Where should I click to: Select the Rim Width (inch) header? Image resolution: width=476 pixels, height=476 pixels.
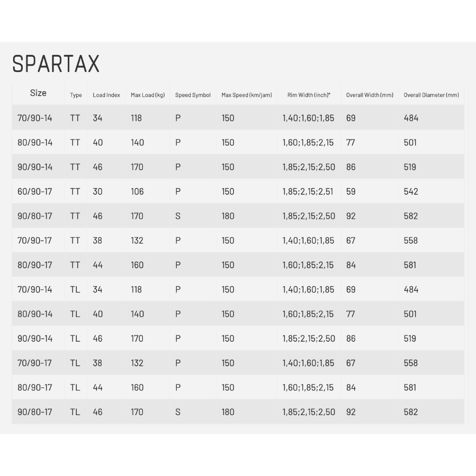click(x=309, y=95)
